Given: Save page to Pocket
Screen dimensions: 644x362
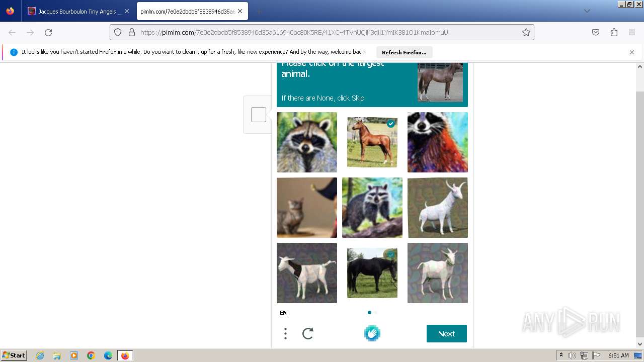Looking at the screenshot, I should point(596,32).
